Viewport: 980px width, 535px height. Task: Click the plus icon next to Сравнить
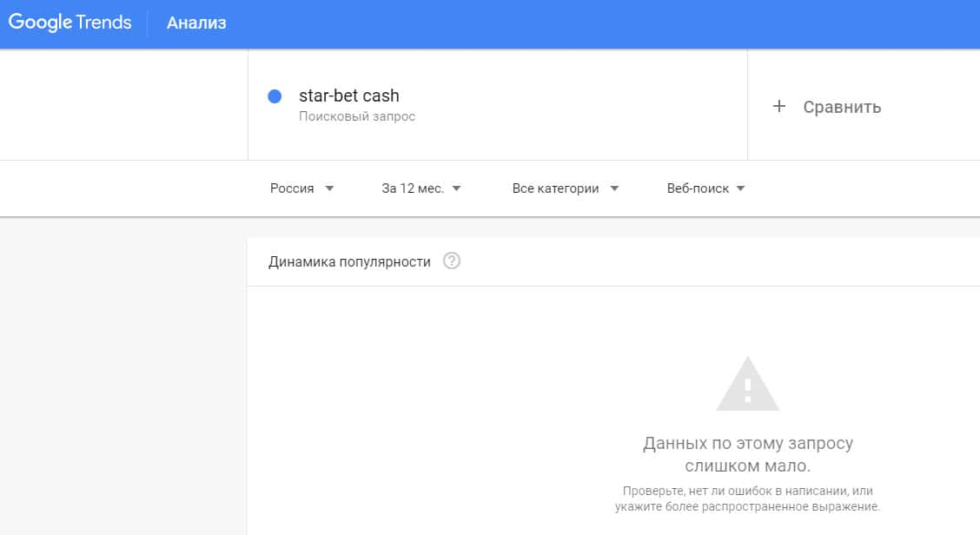click(x=779, y=107)
